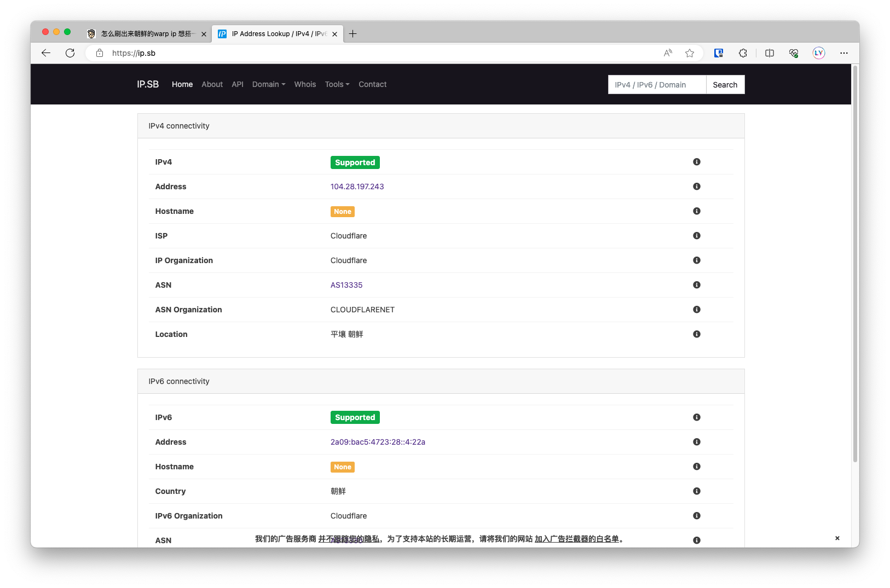
Task: Click the ISP Cloudflare value
Action: pos(349,236)
